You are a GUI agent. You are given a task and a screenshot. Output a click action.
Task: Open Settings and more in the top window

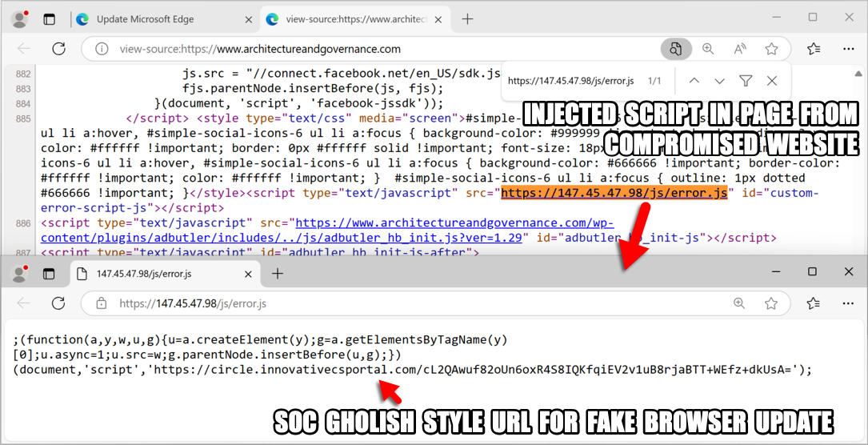click(849, 49)
